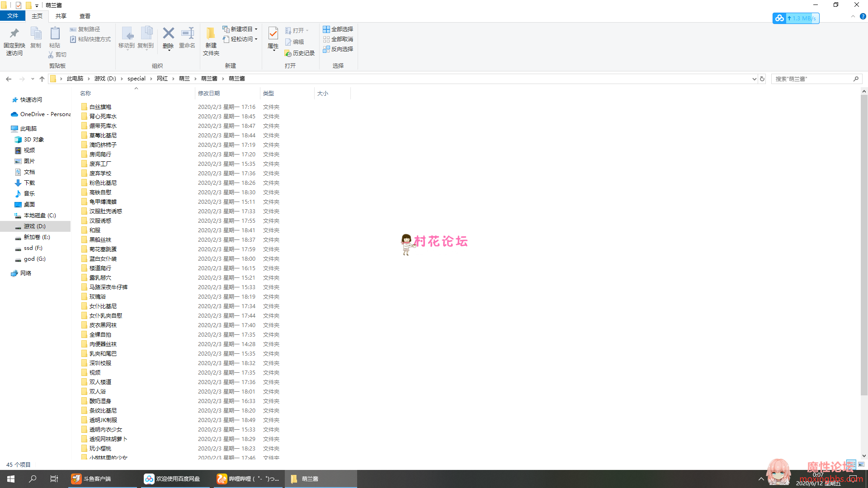Open the Windows Start button

[11, 479]
